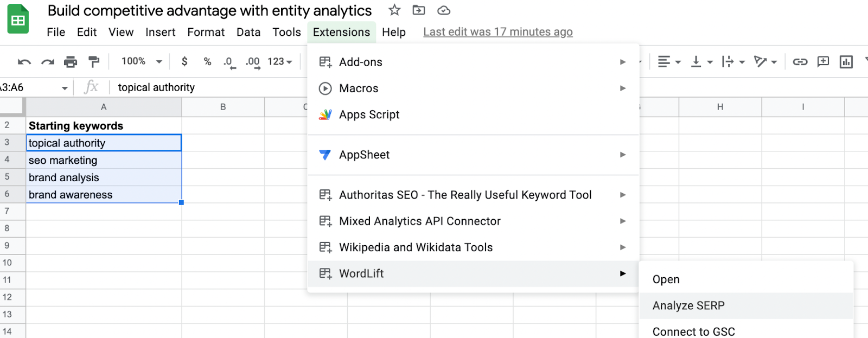Screen dimensions: 868x338
Task: Expand the name box dropdown arrow
Action: [65, 88]
